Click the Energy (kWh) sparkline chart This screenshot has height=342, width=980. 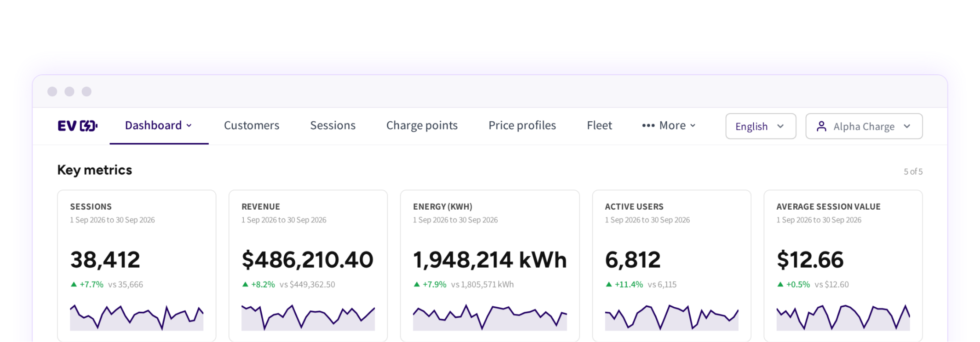click(490, 317)
